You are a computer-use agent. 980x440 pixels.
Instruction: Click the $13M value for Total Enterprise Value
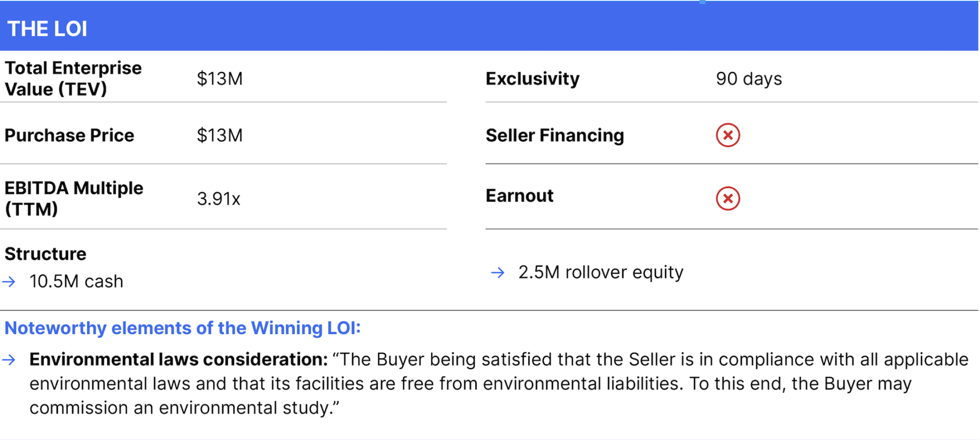220,79
